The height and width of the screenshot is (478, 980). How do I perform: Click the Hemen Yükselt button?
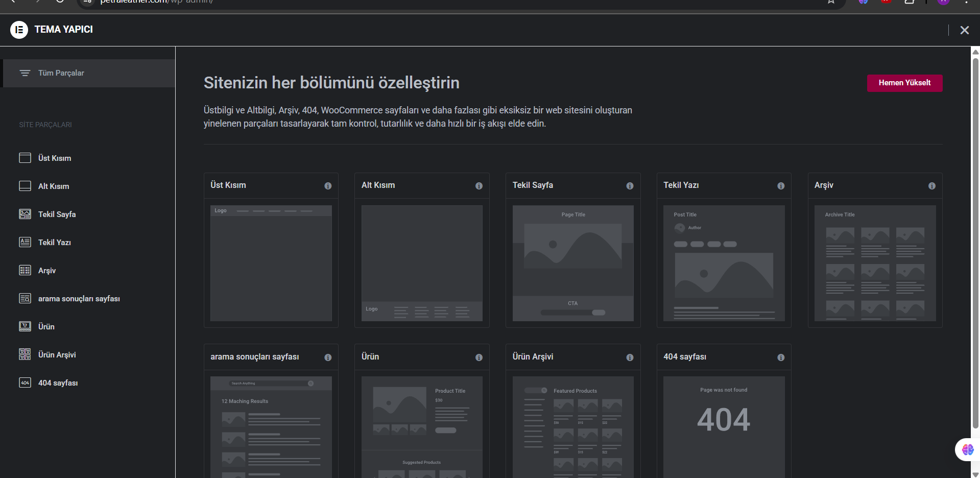coord(904,83)
